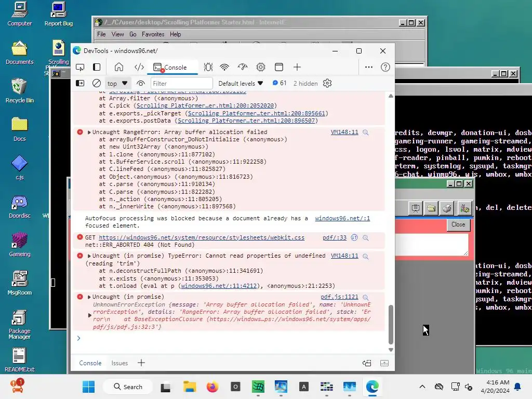532x399 pixels.
Task: Open the Report Bug desktop icon
Action: 58,14
